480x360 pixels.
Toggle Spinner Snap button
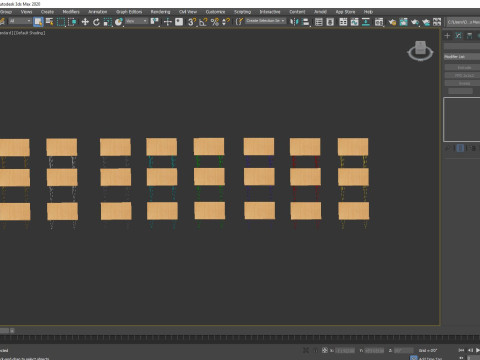[226, 22]
